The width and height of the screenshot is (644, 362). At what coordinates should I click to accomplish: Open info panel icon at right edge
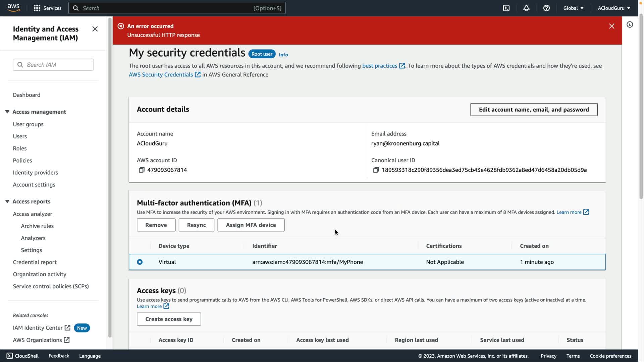pyautogui.click(x=630, y=24)
